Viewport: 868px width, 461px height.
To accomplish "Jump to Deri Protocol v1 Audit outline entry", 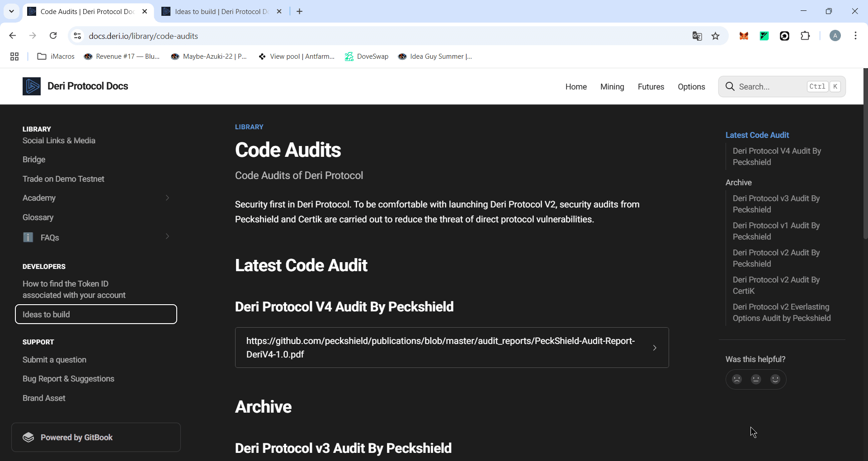I will (x=776, y=231).
